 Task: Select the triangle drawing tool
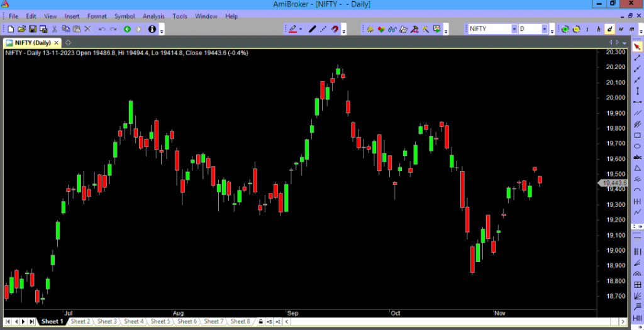tap(638, 168)
